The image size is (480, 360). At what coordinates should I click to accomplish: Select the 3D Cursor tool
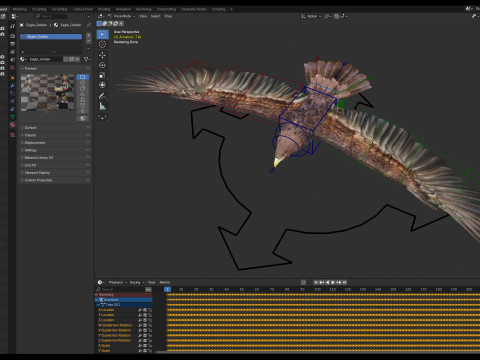point(102,44)
